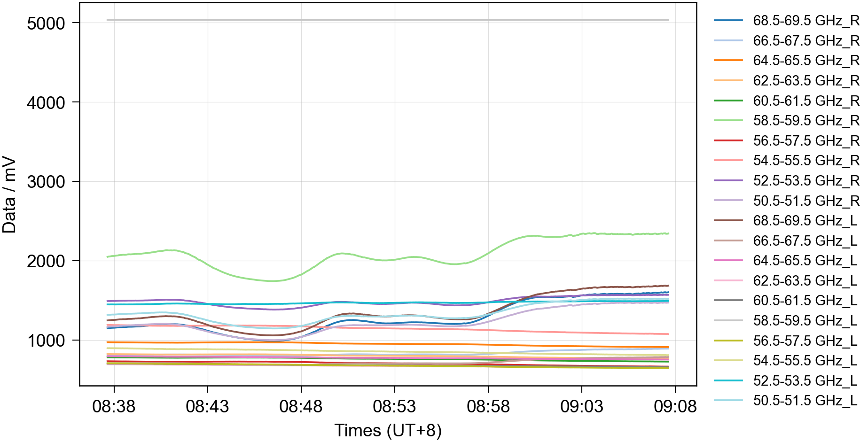Click the 52.5-53.5 GHz_R purple legend swatch
868x442 pixels.
(728, 180)
